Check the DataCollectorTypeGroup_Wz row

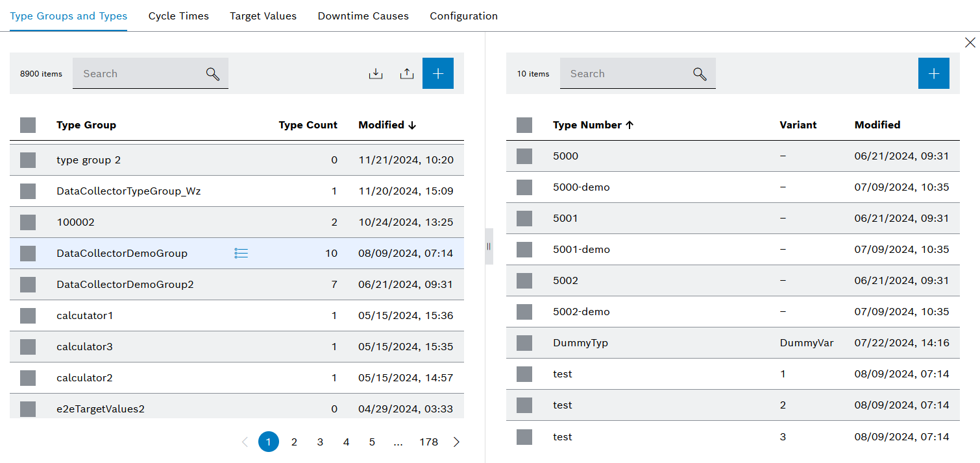(x=28, y=191)
